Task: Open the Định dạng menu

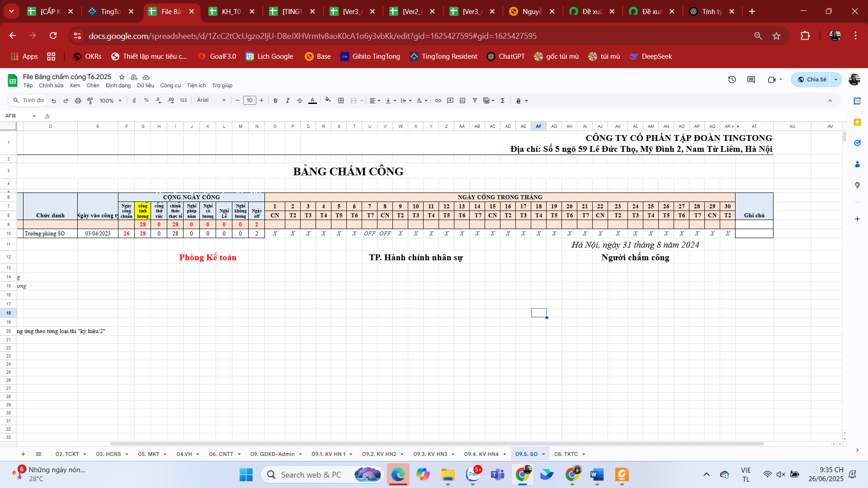Action: (x=118, y=85)
